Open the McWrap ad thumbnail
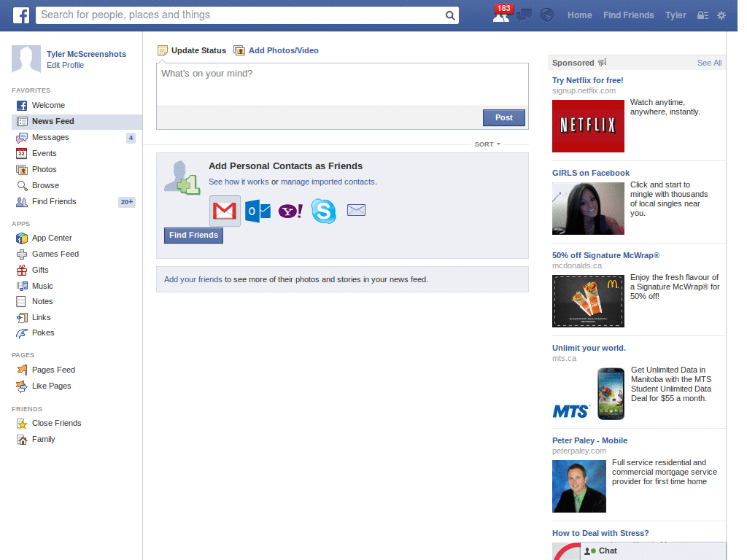 tap(588, 301)
